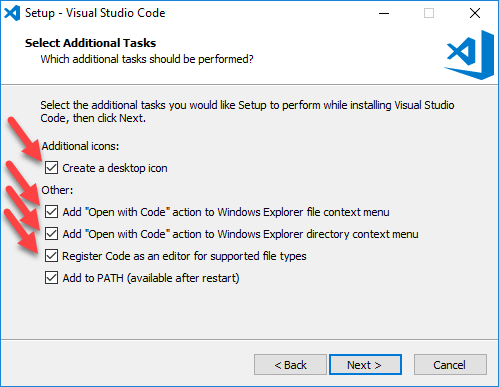
Task: Click the greyed-out maximize box
Action: pos(429,13)
